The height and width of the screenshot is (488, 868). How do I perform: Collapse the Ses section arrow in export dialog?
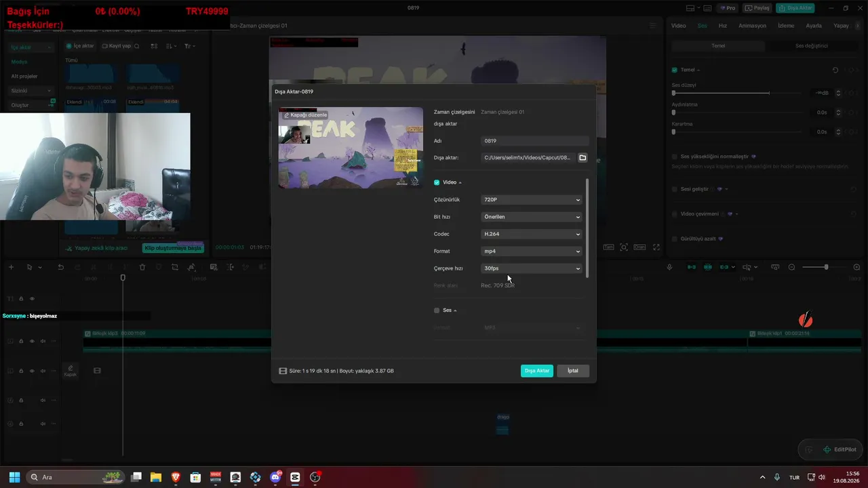coord(455,310)
